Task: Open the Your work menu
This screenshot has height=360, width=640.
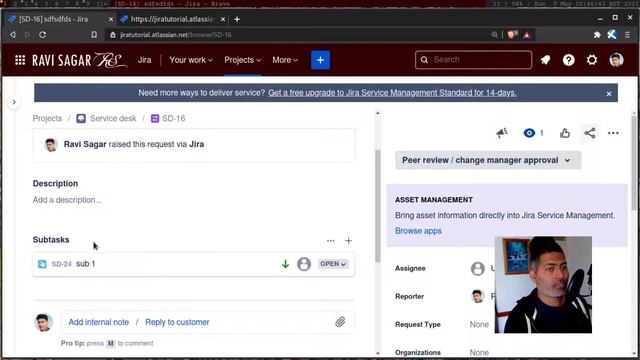Action: (x=191, y=60)
